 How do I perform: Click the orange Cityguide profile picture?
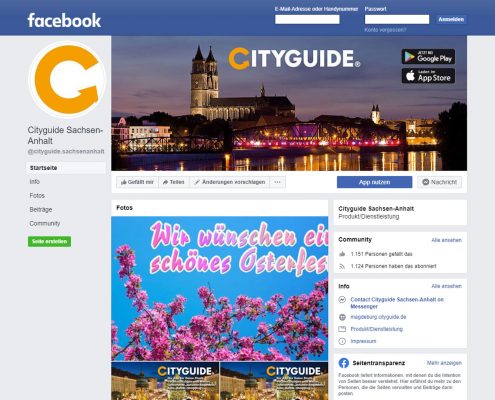(x=67, y=79)
